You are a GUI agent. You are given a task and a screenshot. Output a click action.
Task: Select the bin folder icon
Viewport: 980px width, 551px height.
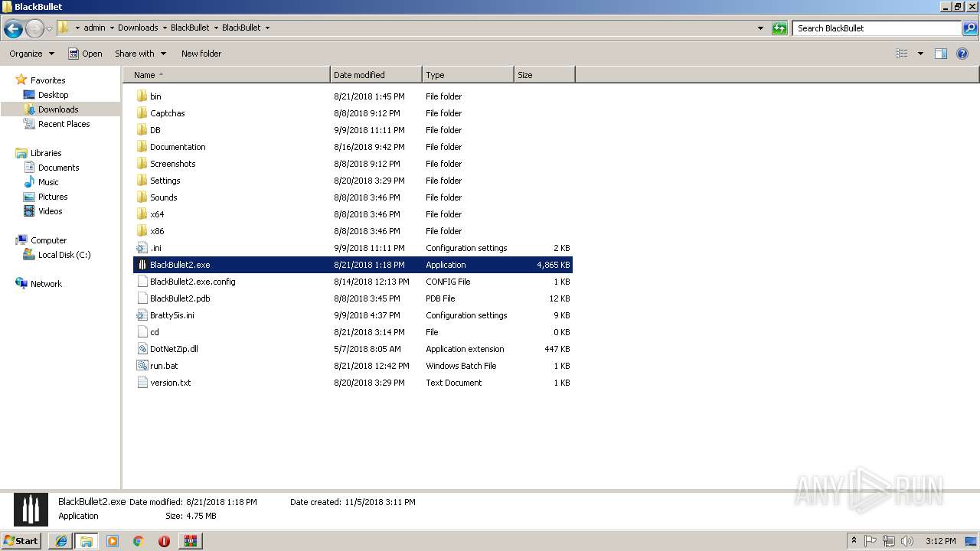[x=142, y=96]
